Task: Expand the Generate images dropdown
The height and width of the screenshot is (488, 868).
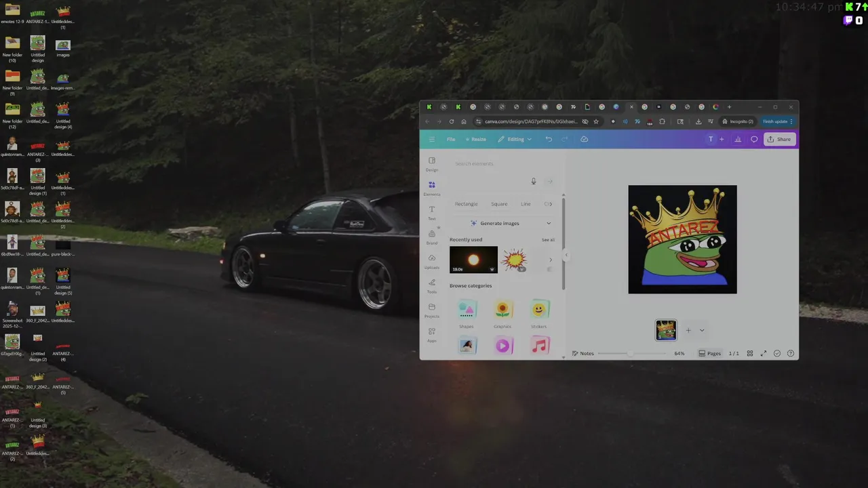Action: click(549, 223)
